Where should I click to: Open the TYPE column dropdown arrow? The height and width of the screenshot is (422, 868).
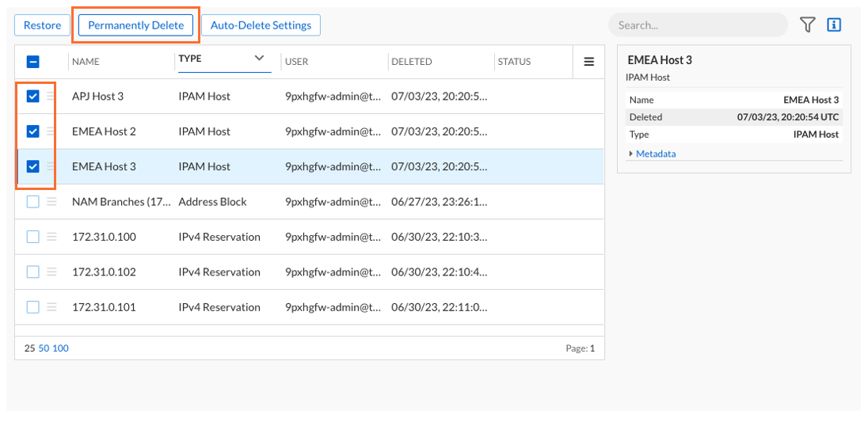(x=258, y=59)
